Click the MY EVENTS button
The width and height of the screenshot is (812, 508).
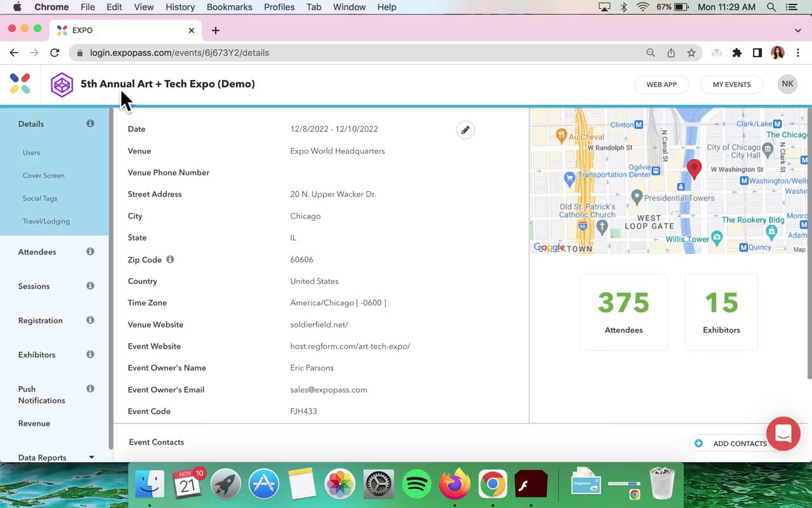pos(731,84)
